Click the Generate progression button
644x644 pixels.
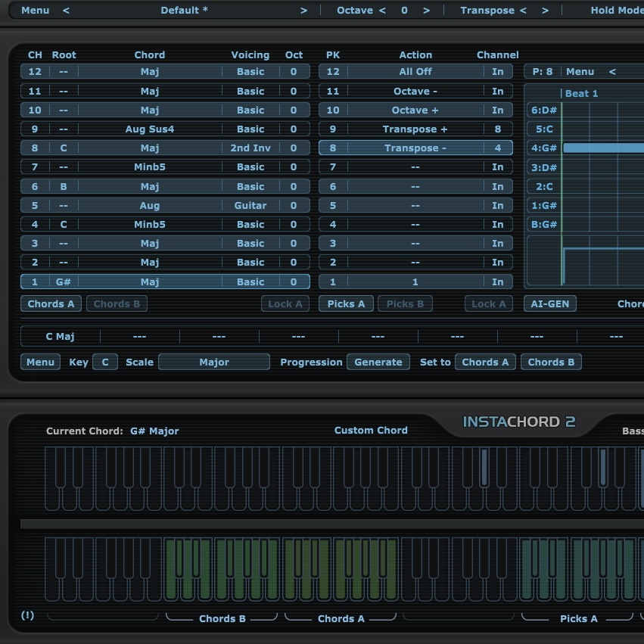378,362
